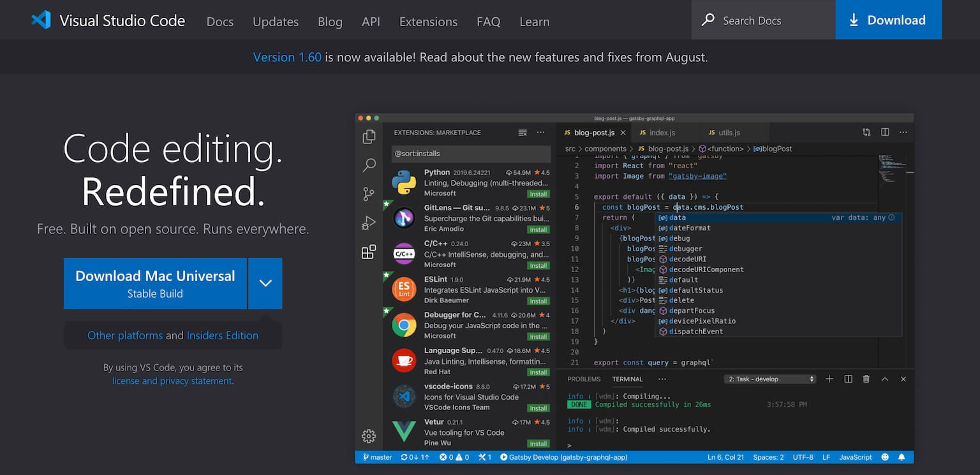Open Source Control icon in activity bar
This screenshot has width=980, height=475.
[369, 194]
